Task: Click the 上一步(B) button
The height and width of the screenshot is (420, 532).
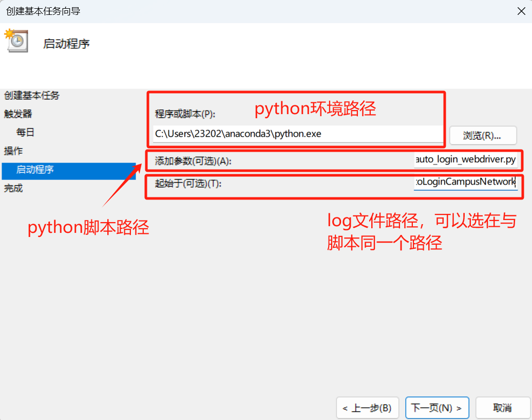Action: 367,408
